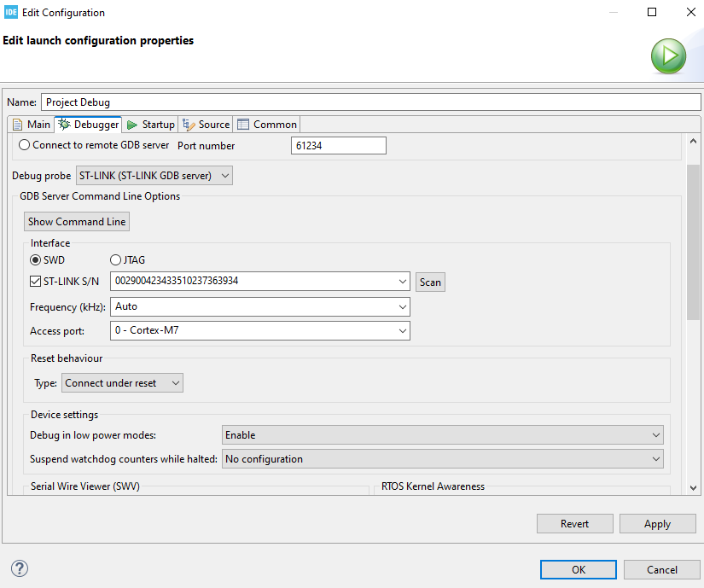
Task: Click the icon on the Source tab
Action: point(189,123)
